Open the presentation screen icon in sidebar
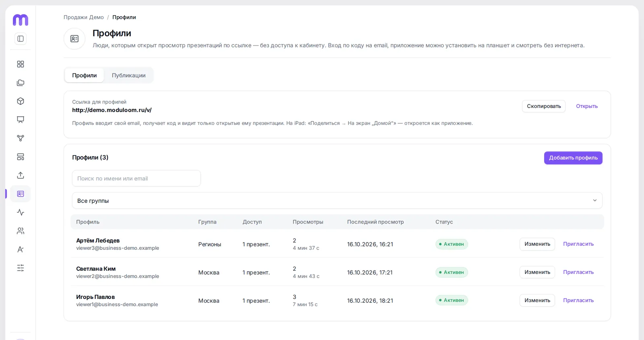 pyautogui.click(x=21, y=120)
